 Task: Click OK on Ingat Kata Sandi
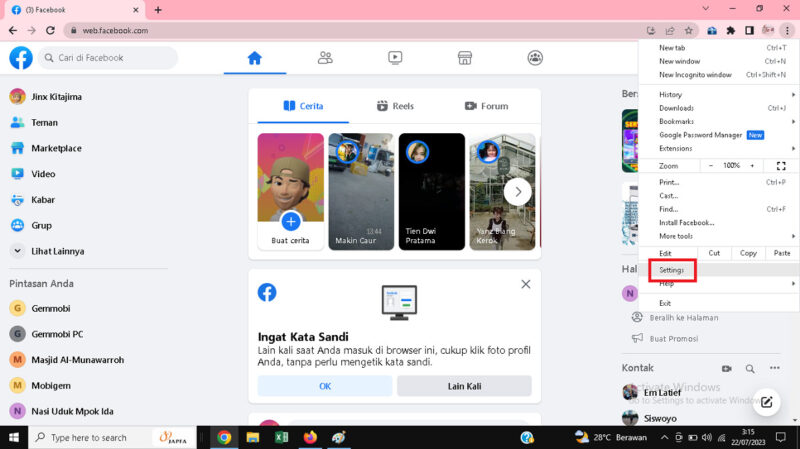(x=325, y=386)
